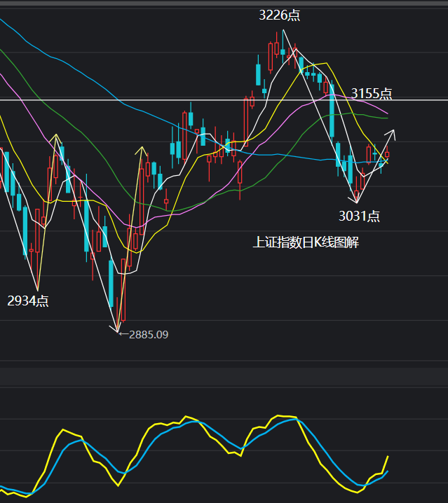
Task: Click the "2934点" low label
Action: coord(28,301)
